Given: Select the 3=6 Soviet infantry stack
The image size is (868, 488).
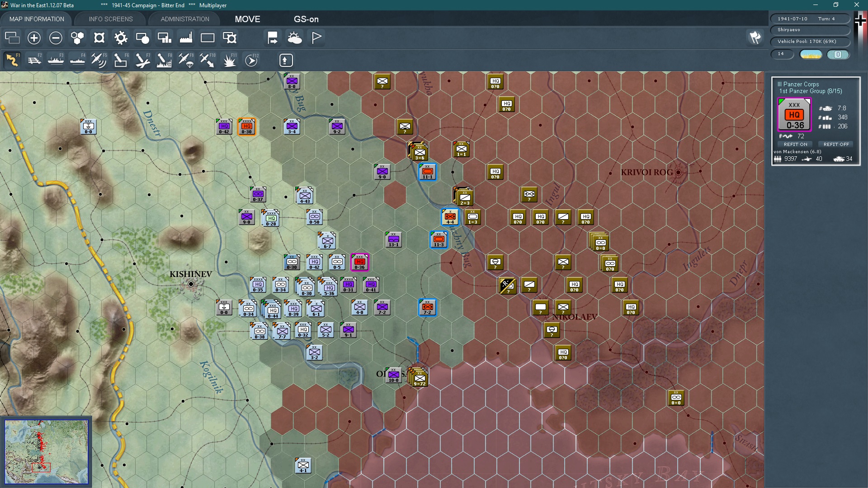Looking at the screenshot, I should (x=419, y=152).
